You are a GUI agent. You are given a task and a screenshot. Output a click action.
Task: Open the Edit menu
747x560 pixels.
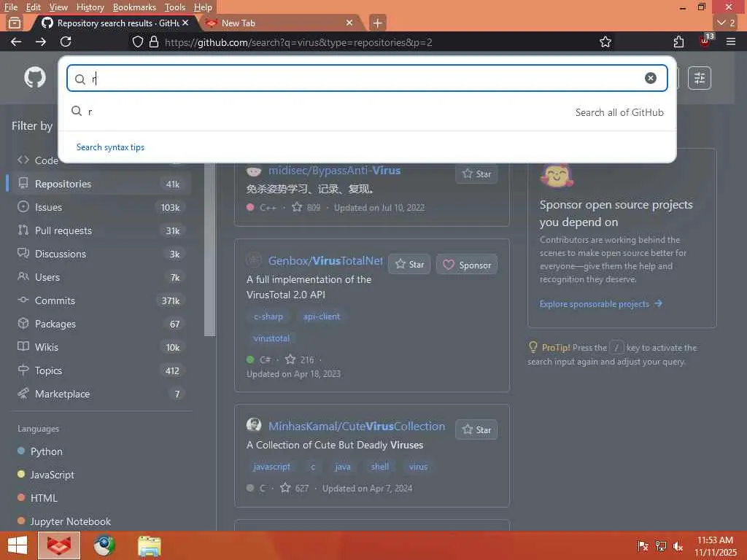point(33,7)
